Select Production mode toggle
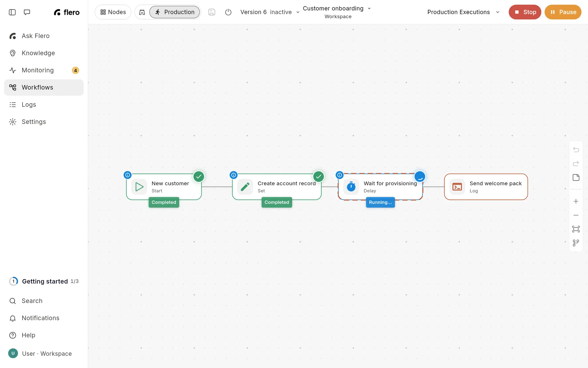 (174, 12)
